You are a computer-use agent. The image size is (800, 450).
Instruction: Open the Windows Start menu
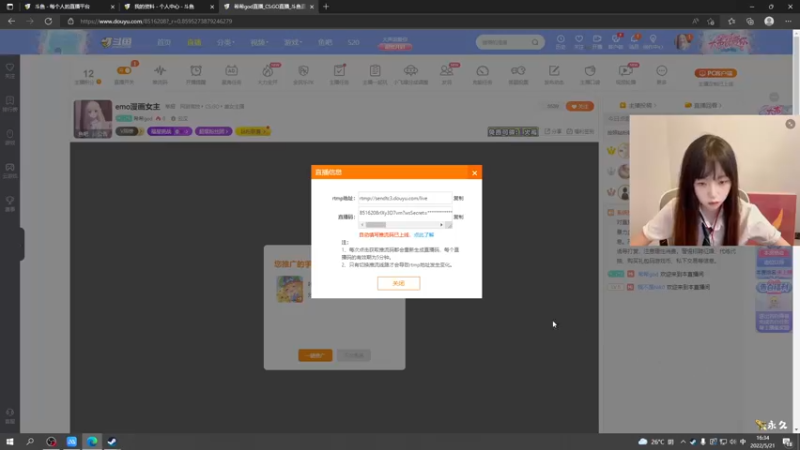pyautogui.click(x=10, y=441)
